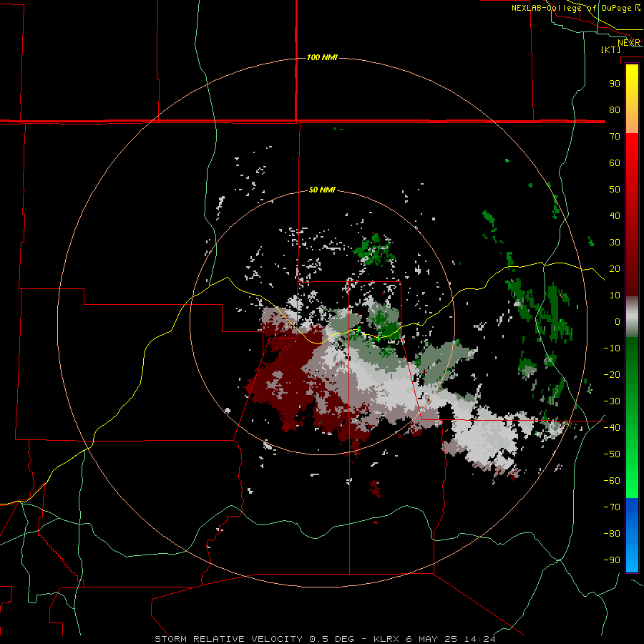Screen dimensions: 644x644
Task: Click the 50 value on the velocity scale
Action: [615, 190]
